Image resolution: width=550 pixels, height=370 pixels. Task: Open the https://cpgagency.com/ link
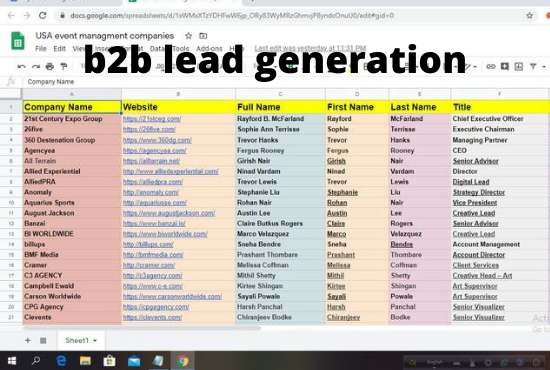click(x=156, y=307)
